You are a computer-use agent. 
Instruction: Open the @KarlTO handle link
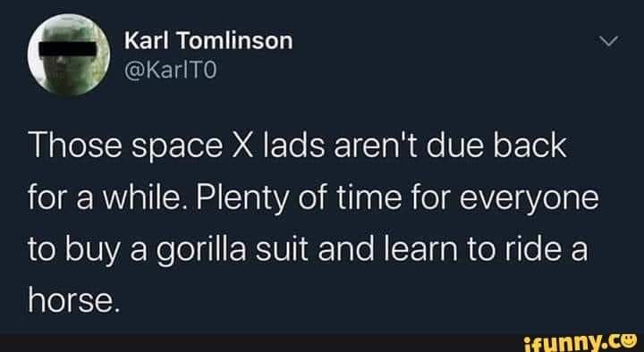click(170, 71)
